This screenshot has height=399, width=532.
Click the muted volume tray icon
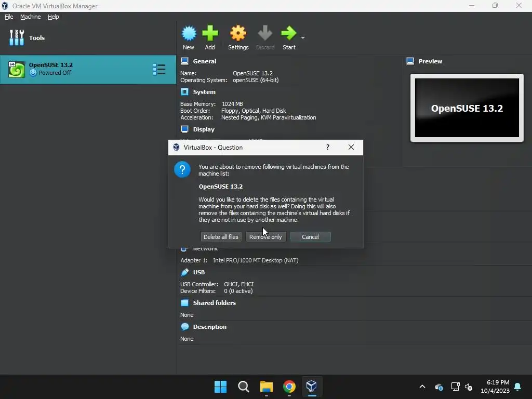(x=469, y=387)
